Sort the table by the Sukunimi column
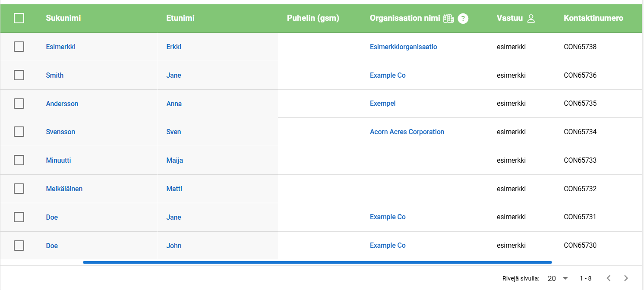This screenshot has height=290, width=644. (x=63, y=18)
